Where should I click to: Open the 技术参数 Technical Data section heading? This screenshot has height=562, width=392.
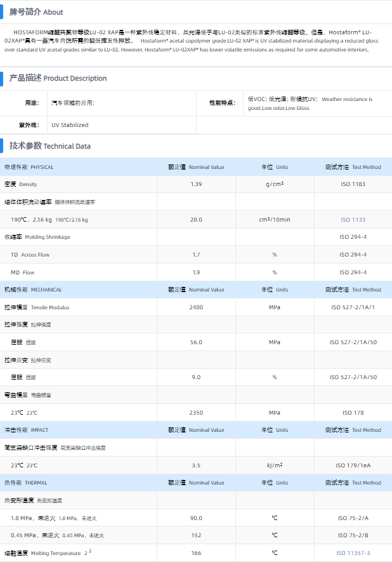(49, 146)
